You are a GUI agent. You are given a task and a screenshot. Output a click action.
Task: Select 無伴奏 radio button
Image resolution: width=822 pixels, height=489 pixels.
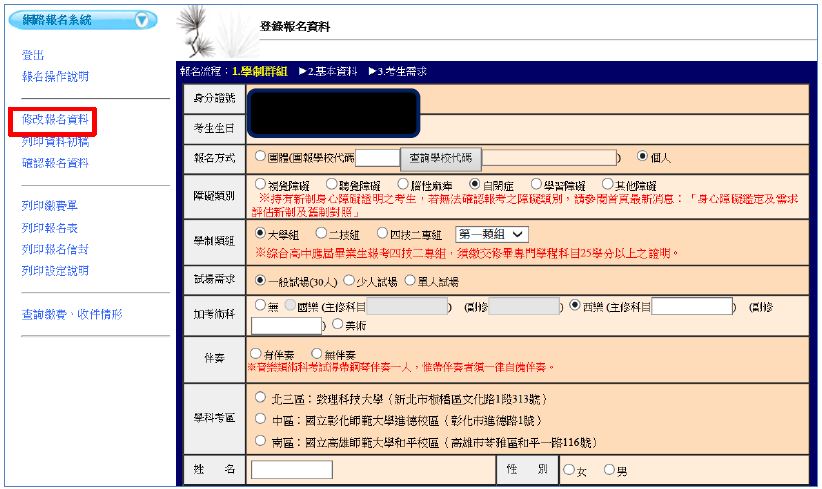317,353
